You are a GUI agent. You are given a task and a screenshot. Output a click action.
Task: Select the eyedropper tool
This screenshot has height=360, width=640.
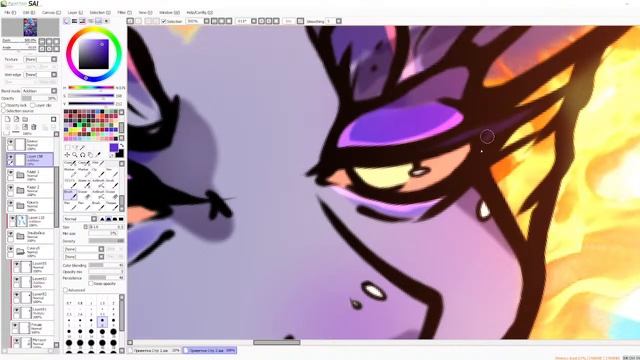[98, 155]
